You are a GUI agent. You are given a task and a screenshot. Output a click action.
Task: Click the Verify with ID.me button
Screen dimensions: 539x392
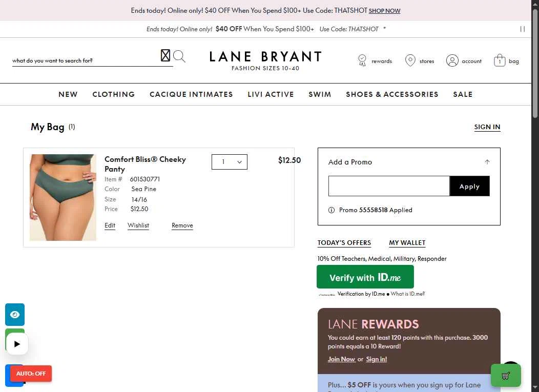click(365, 277)
